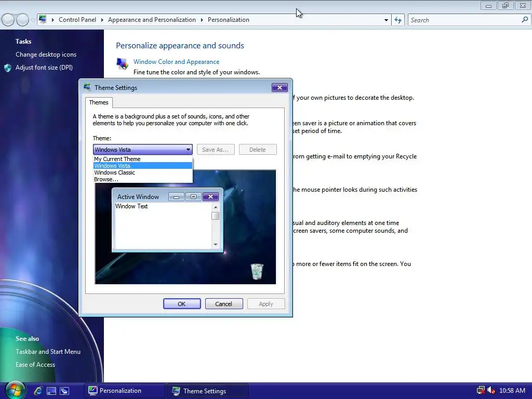Open Ease of Access link

point(35,365)
